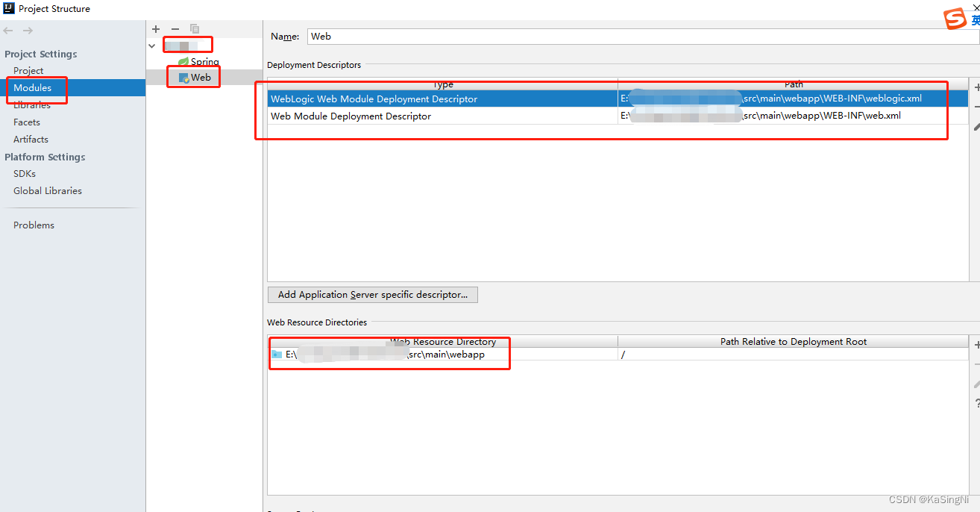Copy the selected module via copy icon
Screen dimensions: 980x512
[x=194, y=29]
